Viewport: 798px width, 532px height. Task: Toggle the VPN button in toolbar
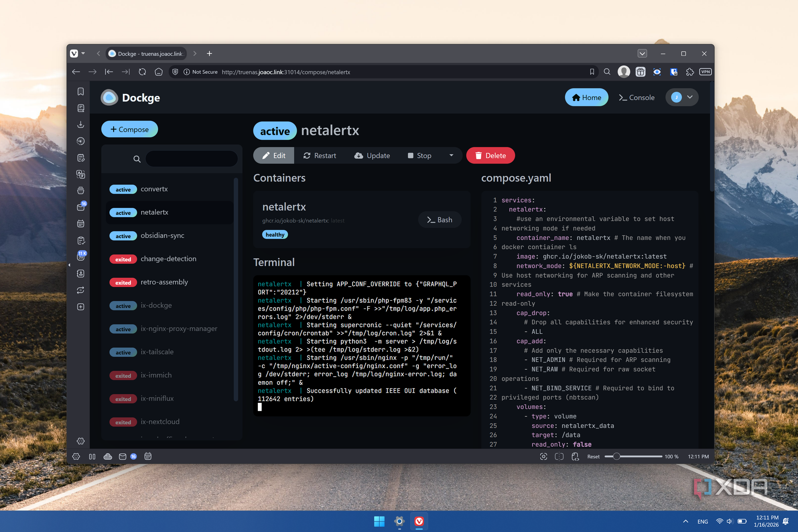point(706,72)
